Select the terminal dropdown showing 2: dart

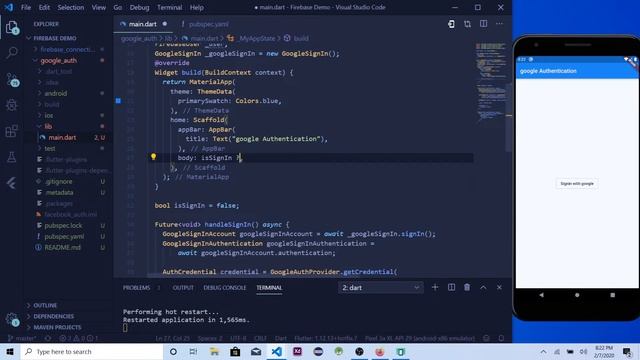[x=380, y=288]
